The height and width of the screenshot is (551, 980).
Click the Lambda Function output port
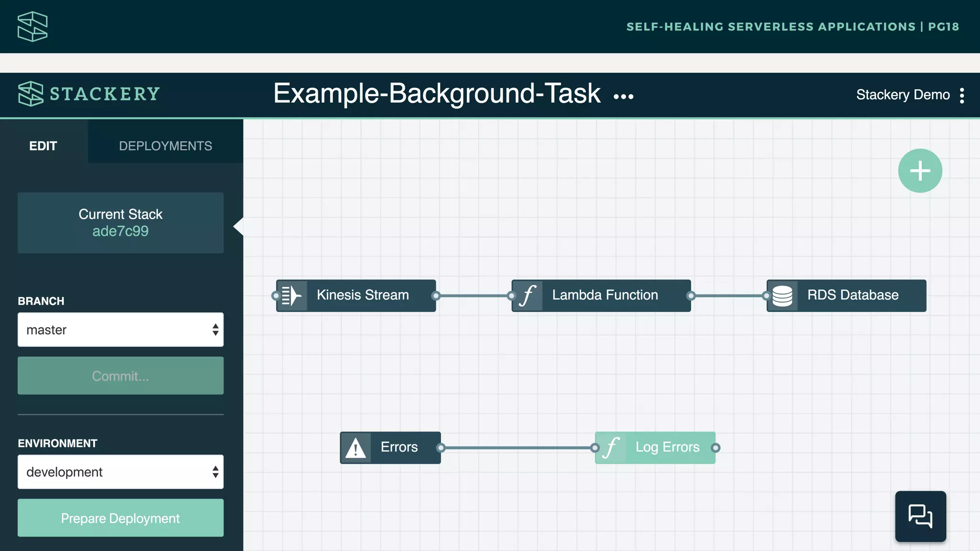click(x=690, y=296)
